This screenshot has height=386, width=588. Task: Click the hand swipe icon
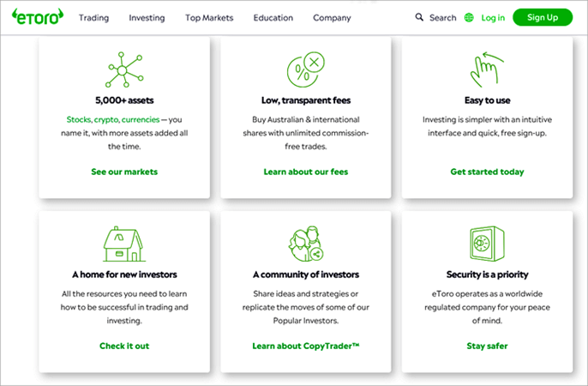(487, 68)
